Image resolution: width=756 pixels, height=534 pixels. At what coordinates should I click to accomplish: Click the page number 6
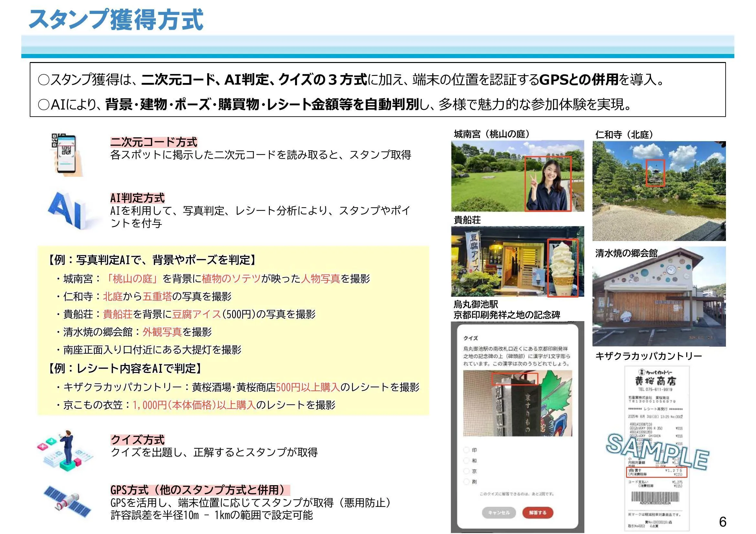(723, 522)
